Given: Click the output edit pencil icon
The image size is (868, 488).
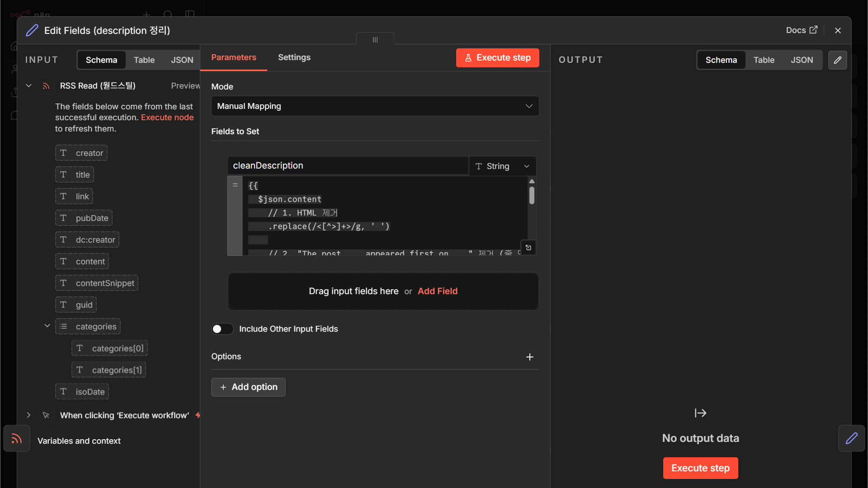Looking at the screenshot, I should point(837,60).
